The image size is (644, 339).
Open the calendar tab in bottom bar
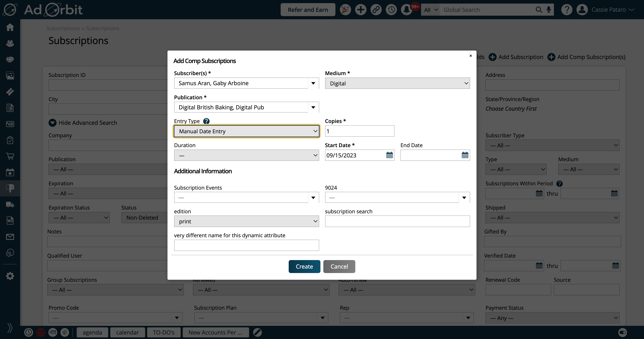[127, 332]
